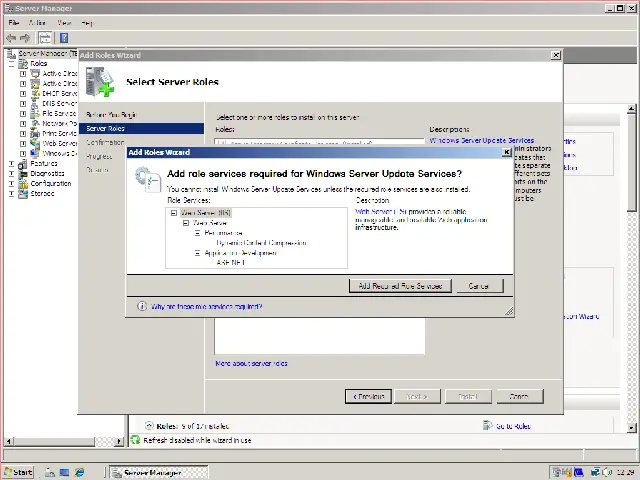Collapse the Application Development node
This screenshot has height=480, width=640.
[198, 253]
